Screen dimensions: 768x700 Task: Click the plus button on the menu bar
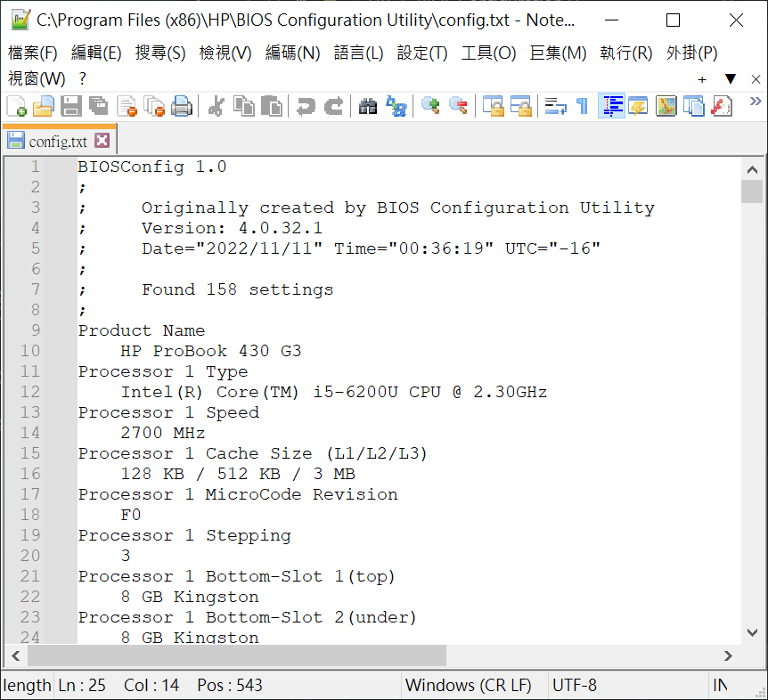(702, 79)
